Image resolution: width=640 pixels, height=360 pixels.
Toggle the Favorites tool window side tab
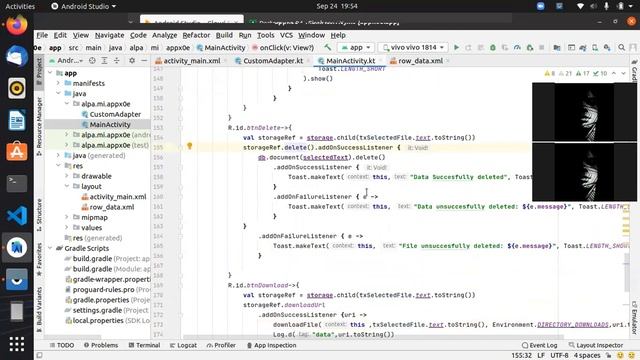pyautogui.click(x=39, y=259)
